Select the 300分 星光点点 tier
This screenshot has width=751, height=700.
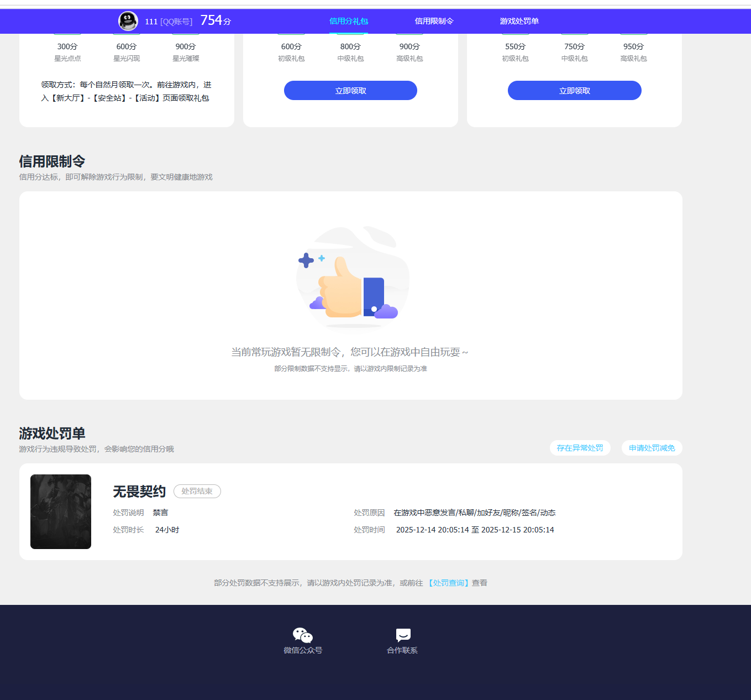67,52
